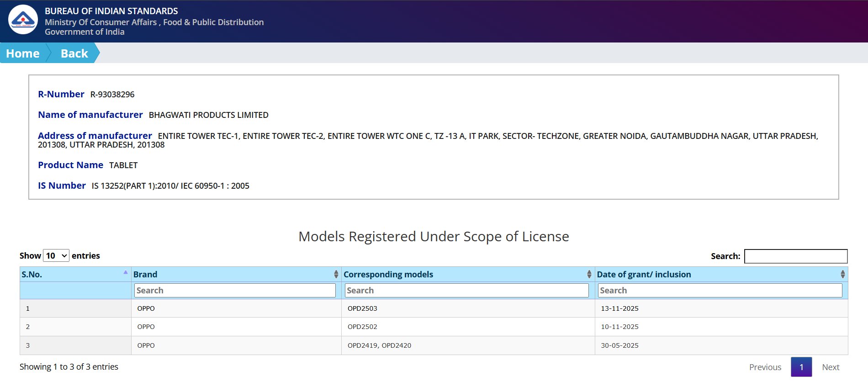This screenshot has width=868, height=382.
Task: Click the Previous pagination button
Action: tap(765, 367)
